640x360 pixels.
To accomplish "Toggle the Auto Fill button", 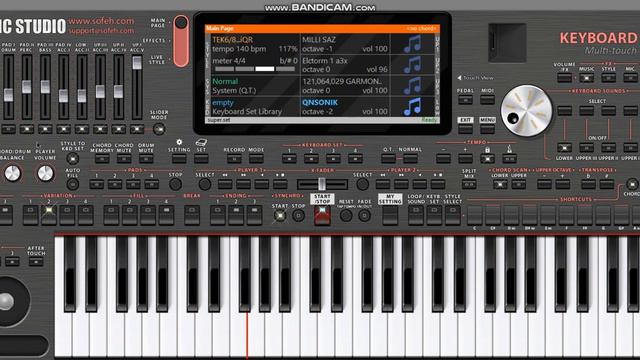I will [x=73, y=184].
